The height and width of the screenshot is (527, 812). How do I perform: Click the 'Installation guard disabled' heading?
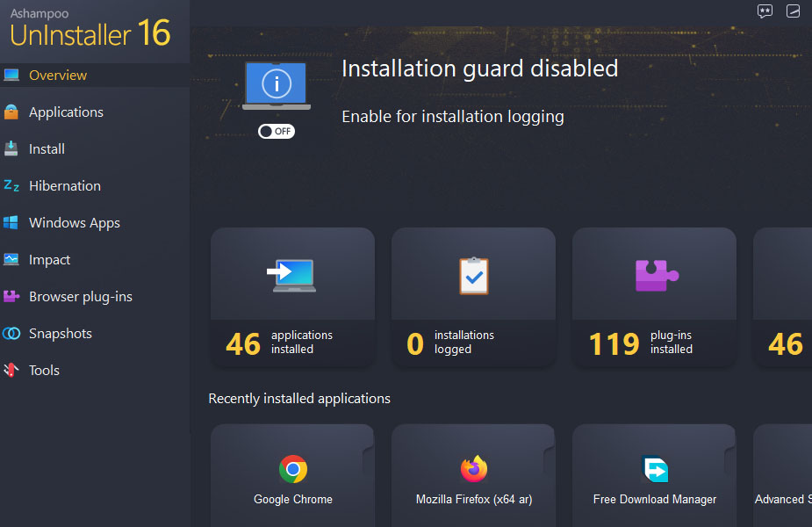coord(479,69)
